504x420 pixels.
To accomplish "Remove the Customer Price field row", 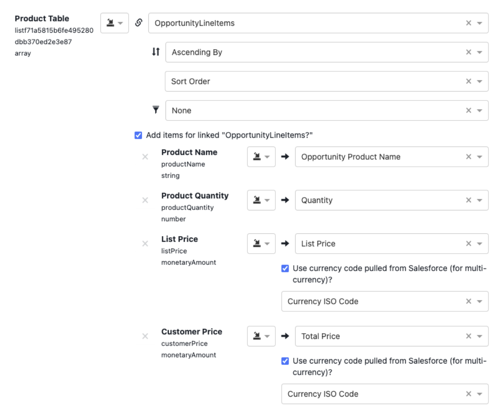I will click(145, 336).
